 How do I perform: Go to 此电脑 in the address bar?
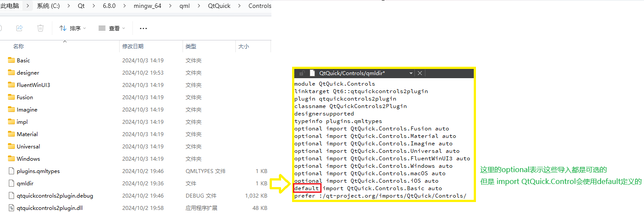click(10, 6)
